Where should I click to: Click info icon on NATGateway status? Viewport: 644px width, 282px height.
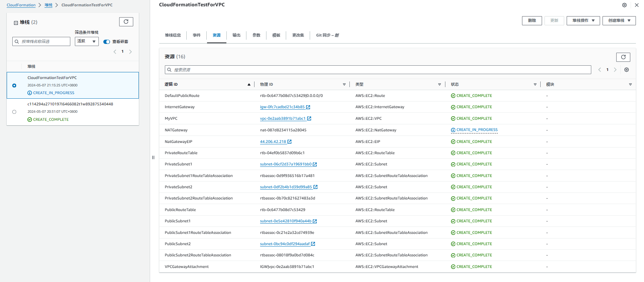(453, 130)
